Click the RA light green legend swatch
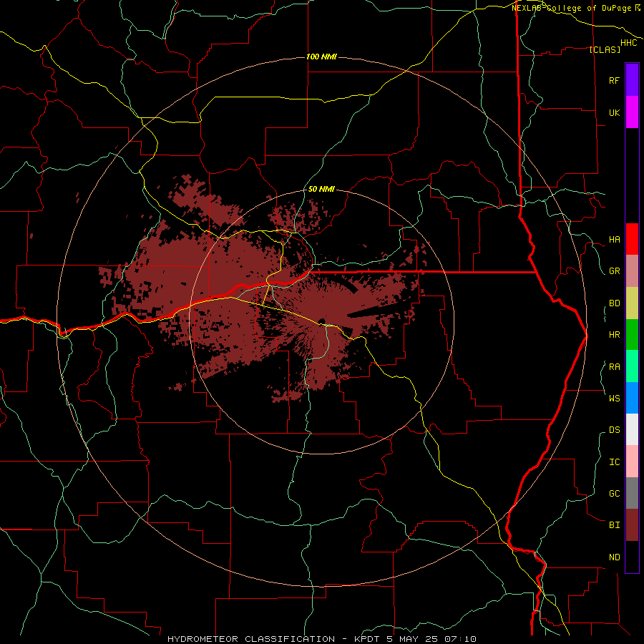Viewport: 644px width, 644px height. pos(632,366)
